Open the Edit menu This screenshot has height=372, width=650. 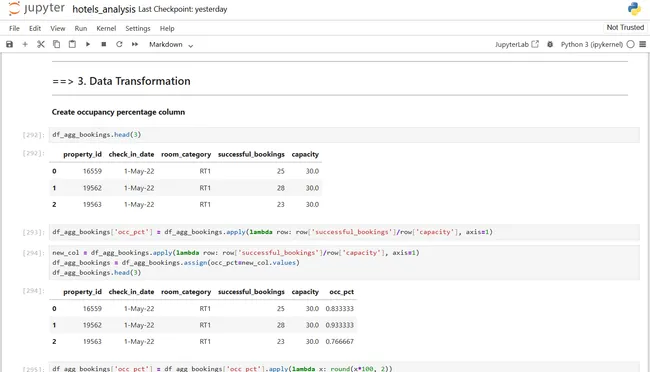pos(35,28)
